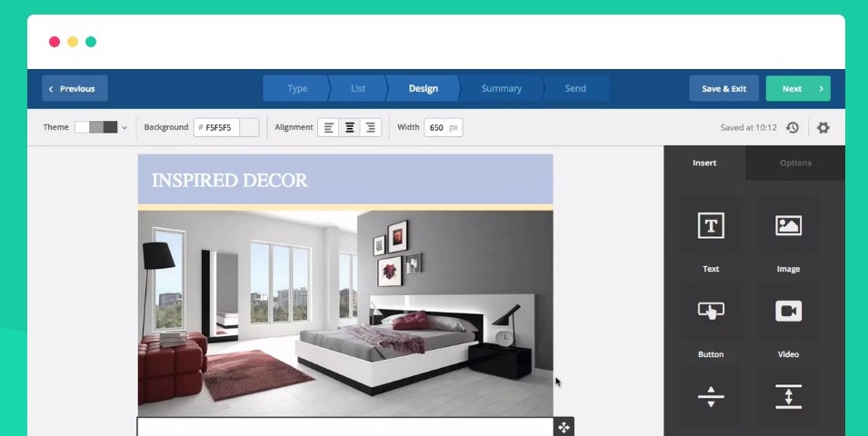Insert a spacer block

click(x=788, y=397)
